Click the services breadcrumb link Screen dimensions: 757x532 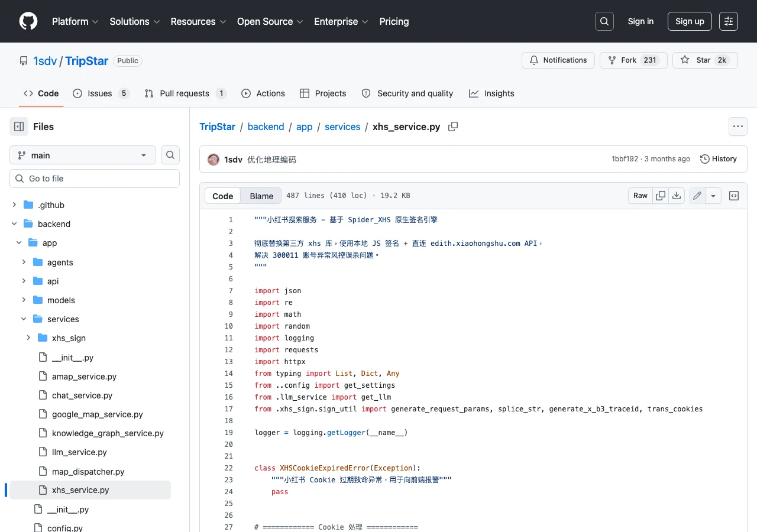click(x=342, y=126)
